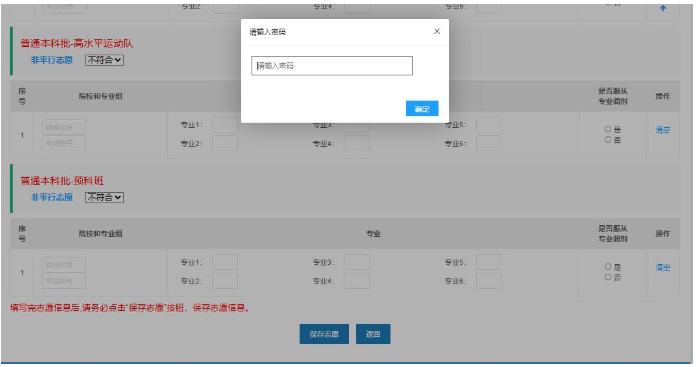Click the 普通本科批-高水平运动队 heading

[76, 43]
